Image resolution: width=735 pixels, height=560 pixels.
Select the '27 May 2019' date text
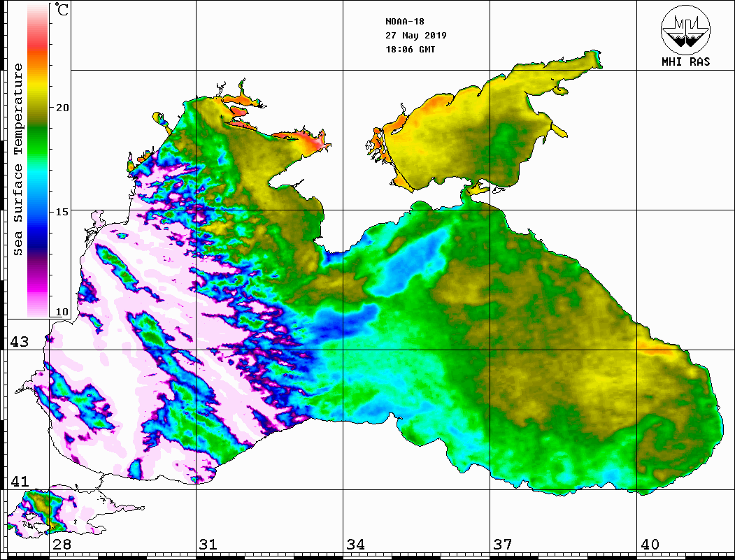[416, 36]
